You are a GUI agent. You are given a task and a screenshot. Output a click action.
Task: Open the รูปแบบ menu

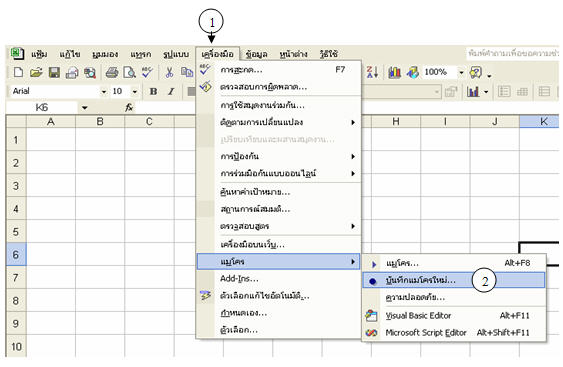176,54
